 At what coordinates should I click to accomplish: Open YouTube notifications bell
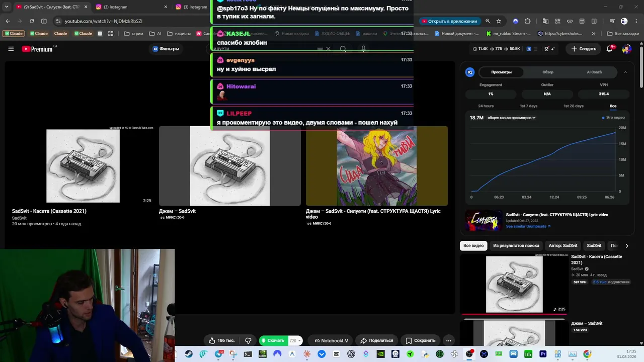[610, 49]
